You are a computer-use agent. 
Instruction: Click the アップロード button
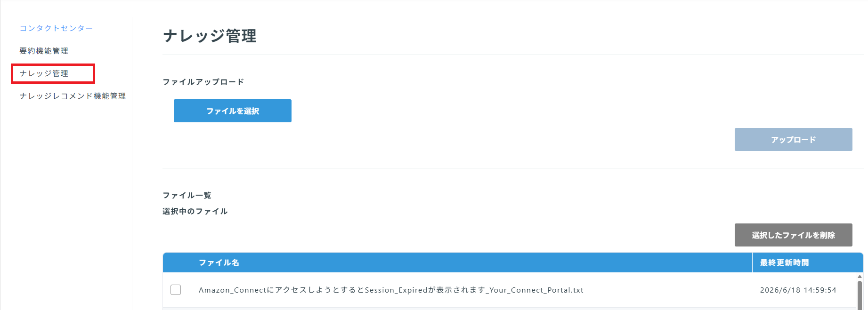794,140
